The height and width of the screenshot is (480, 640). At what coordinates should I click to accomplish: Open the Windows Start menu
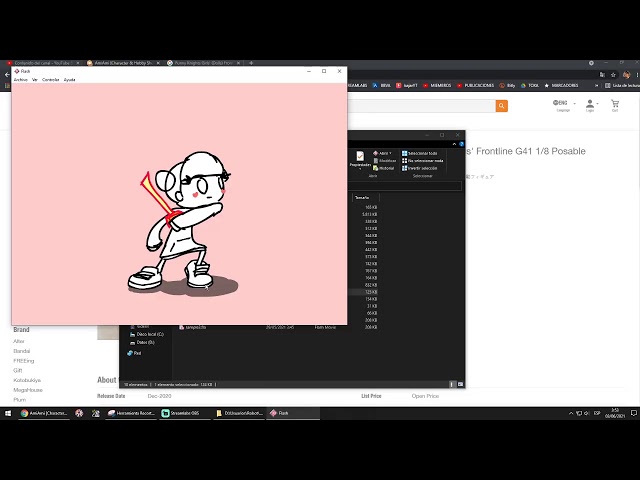tap(7, 413)
